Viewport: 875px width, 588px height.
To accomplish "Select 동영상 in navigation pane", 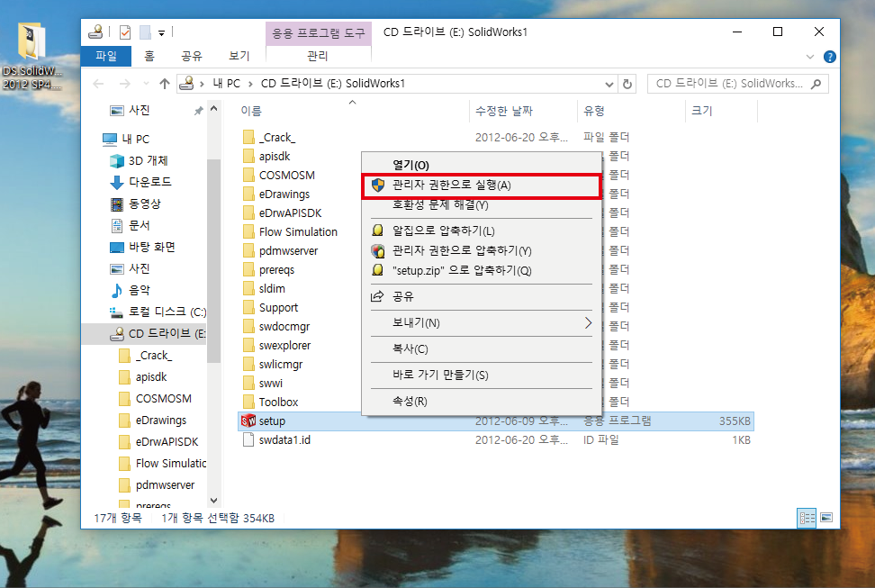I will [136, 204].
